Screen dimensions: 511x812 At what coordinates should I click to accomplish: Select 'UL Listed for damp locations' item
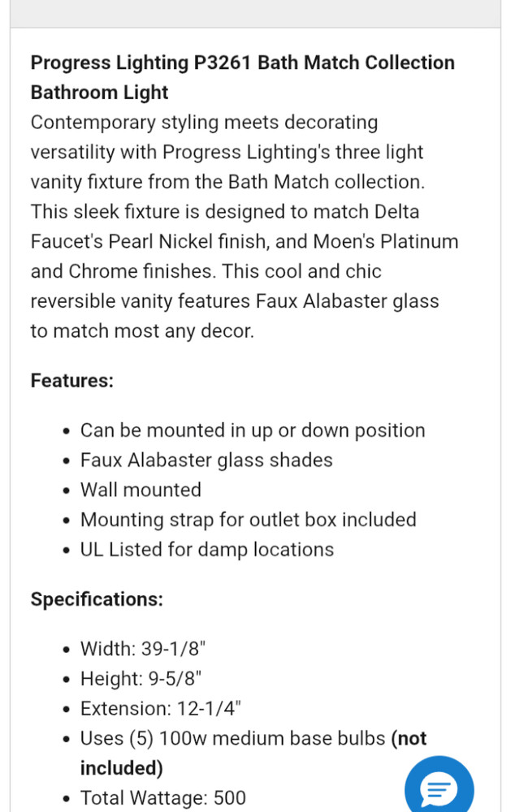206,550
